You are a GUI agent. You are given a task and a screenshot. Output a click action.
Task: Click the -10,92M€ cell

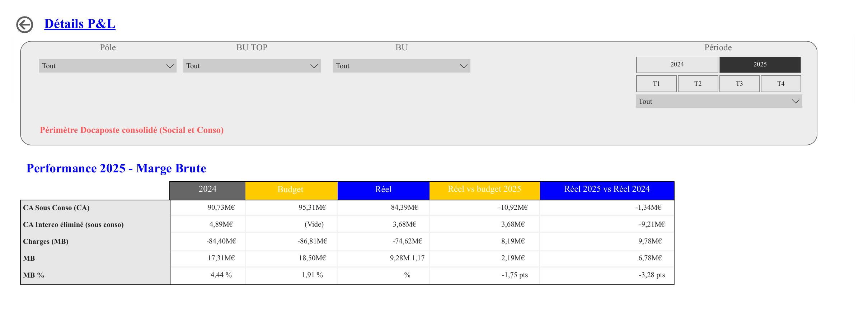(484, 208)
